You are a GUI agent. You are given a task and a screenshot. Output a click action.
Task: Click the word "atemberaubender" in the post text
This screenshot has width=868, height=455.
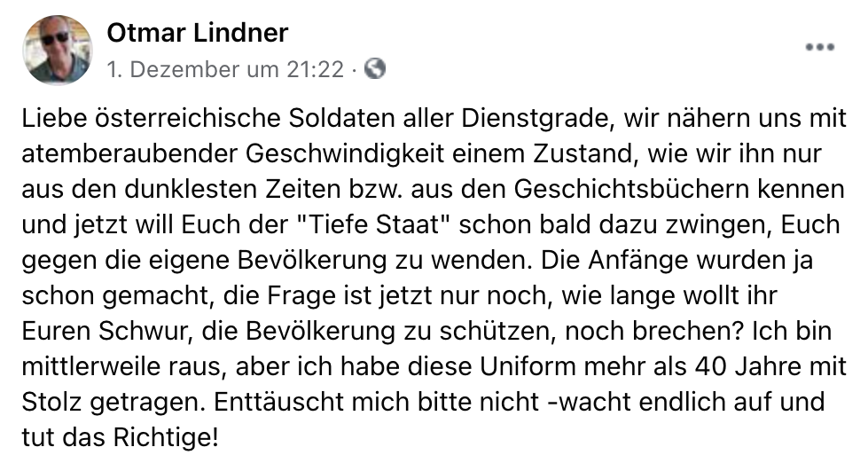click(130, 153)
